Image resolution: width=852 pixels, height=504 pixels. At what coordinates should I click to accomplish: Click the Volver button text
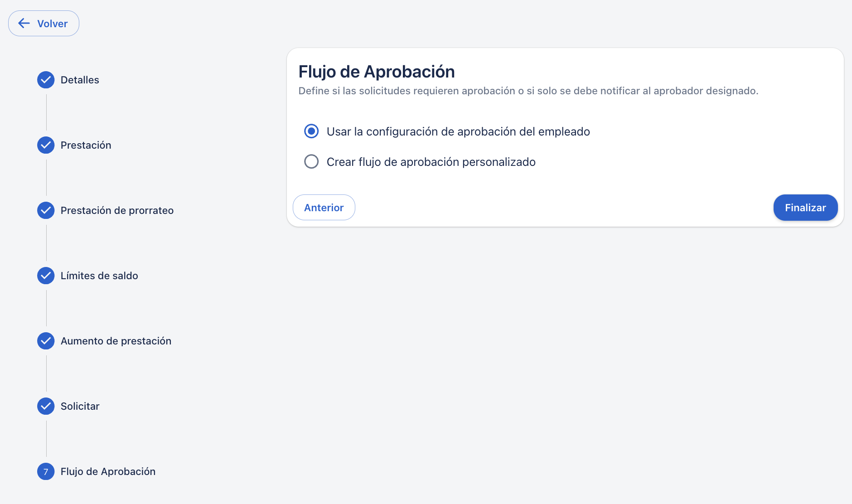pyautogui.click(x=53, y=24)
